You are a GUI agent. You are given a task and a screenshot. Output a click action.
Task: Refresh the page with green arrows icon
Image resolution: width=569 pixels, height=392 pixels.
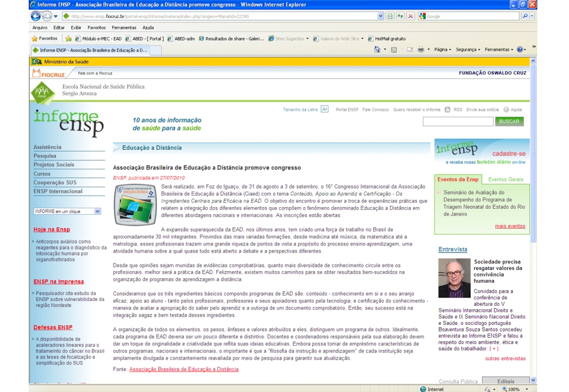pos(400,16)
